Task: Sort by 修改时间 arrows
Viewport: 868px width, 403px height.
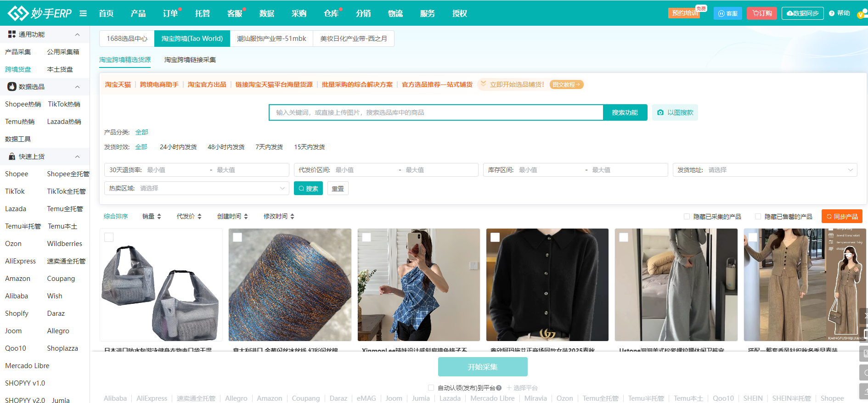Action: point(292,216)
